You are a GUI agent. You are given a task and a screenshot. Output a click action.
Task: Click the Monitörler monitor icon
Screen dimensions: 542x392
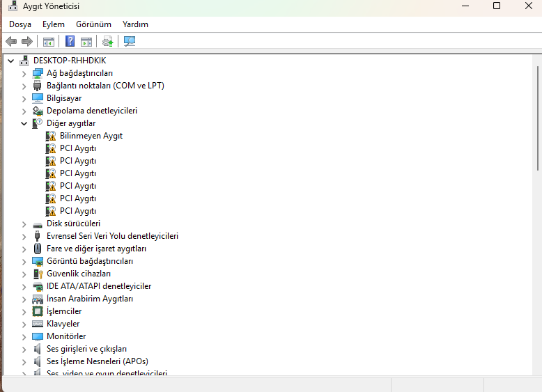point(38,336)
